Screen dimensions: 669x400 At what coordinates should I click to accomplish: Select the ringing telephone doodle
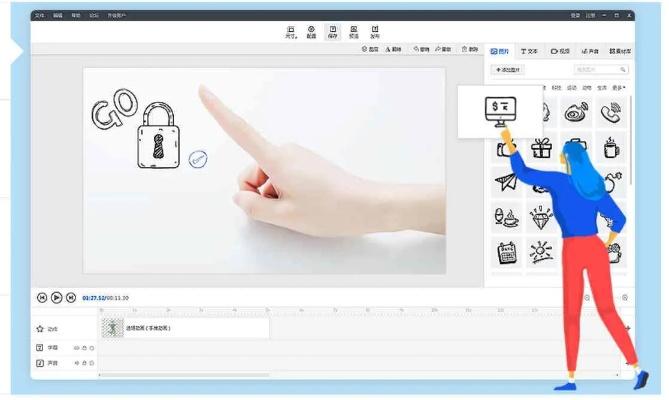[611, 112]
